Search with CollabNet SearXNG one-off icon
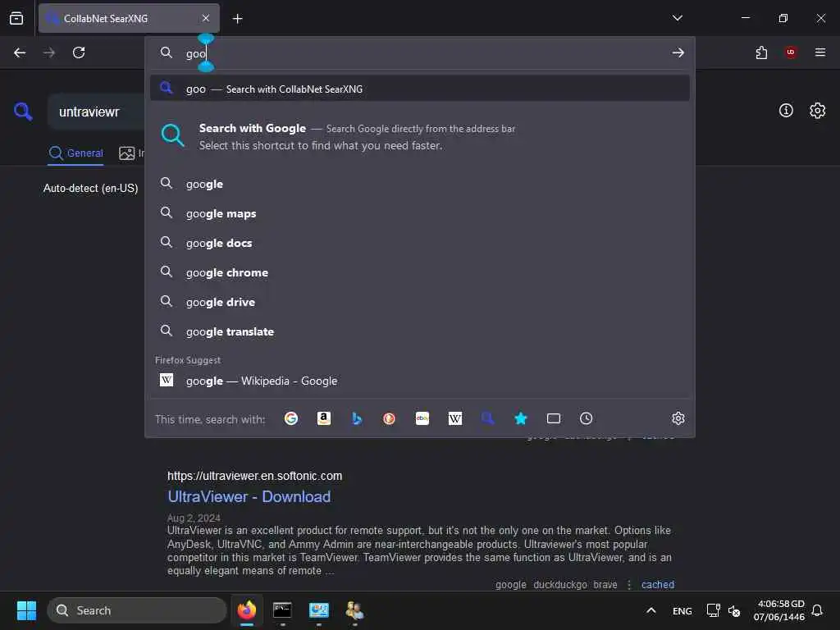Image resolution: width=840 pixels, height=630 pixels. pos(487,418)
